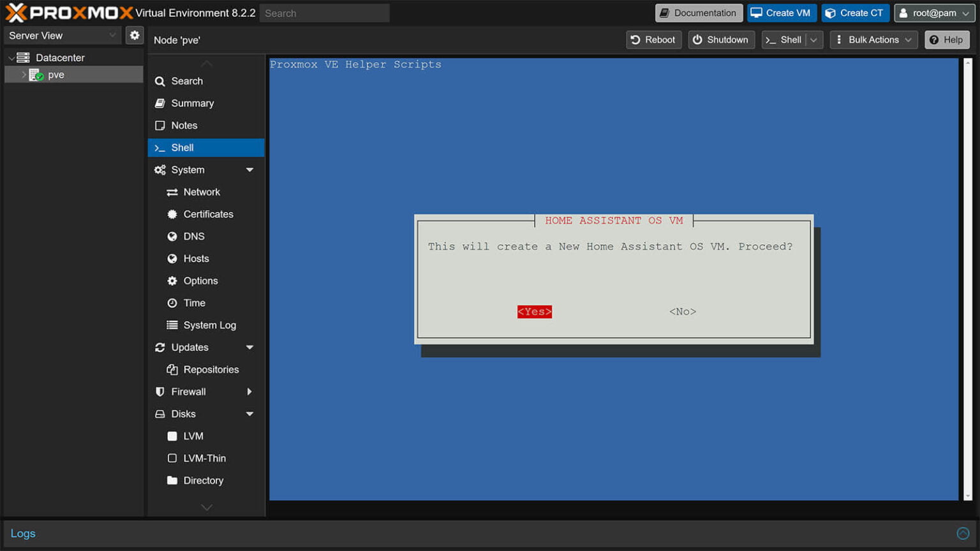
Task: Open the Logs panel expand icon
Action: (x=963, y=533)
